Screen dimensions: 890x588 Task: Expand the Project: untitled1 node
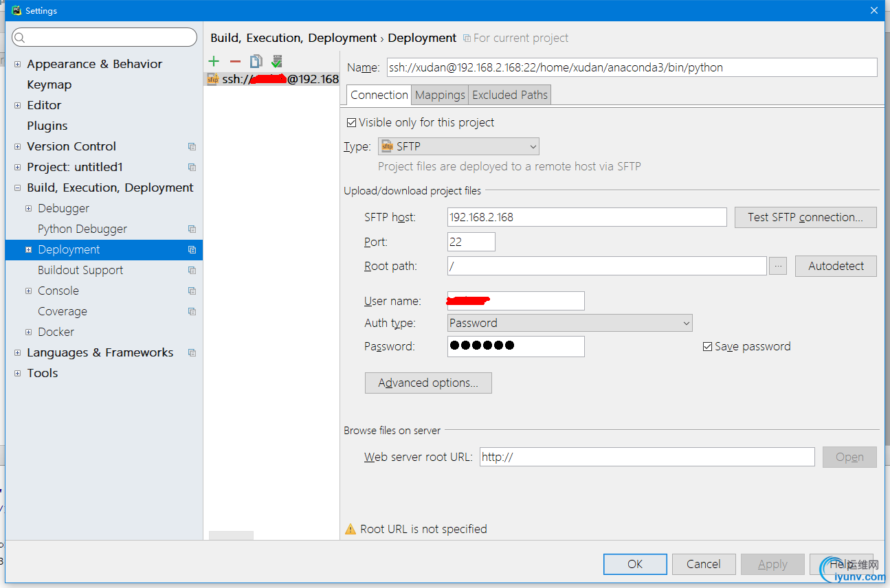[x=17, y=167]
